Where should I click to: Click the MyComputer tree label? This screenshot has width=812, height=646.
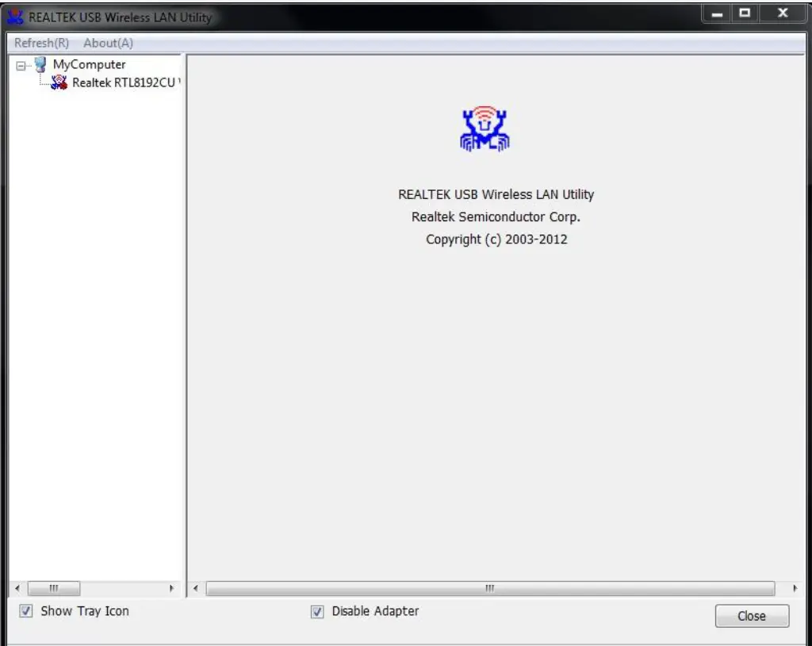pyautogui.click(x=89, y=65)
